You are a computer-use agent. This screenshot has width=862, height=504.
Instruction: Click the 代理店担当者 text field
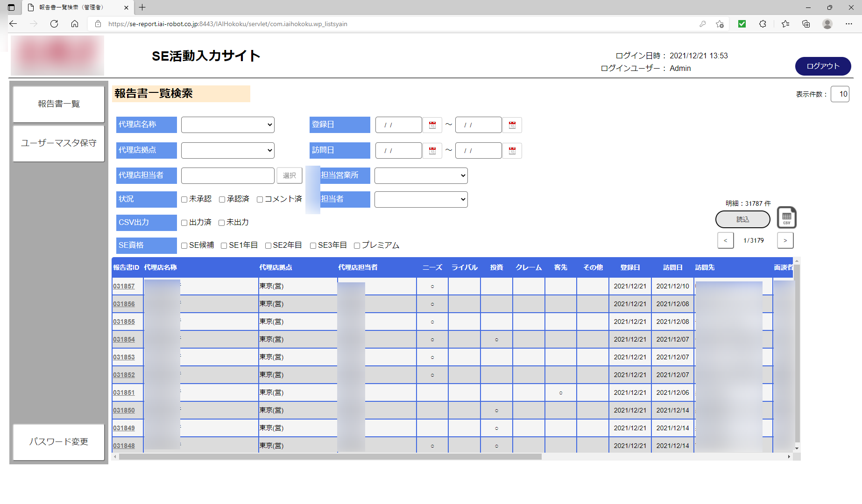pos(227,175)
